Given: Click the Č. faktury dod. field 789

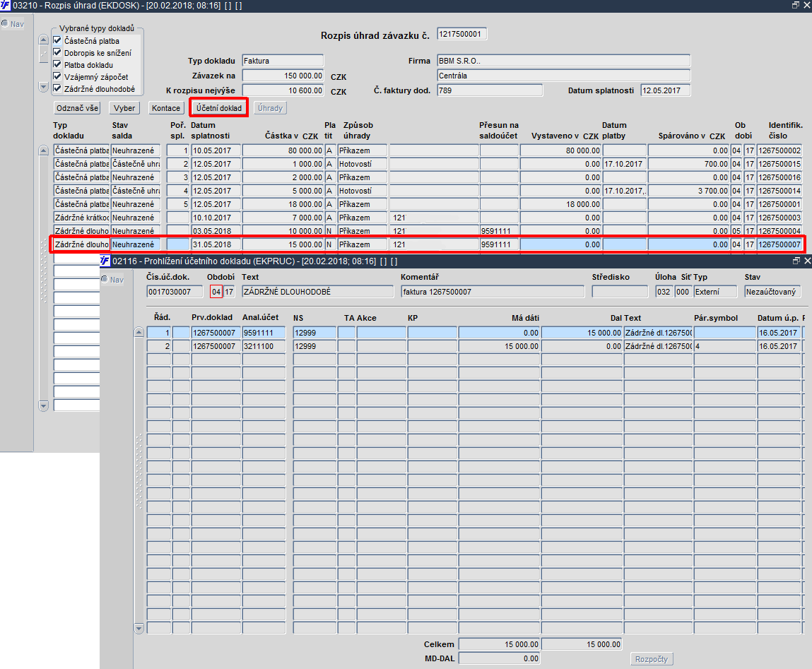Looking at the screenshot, I should [489, 90].
